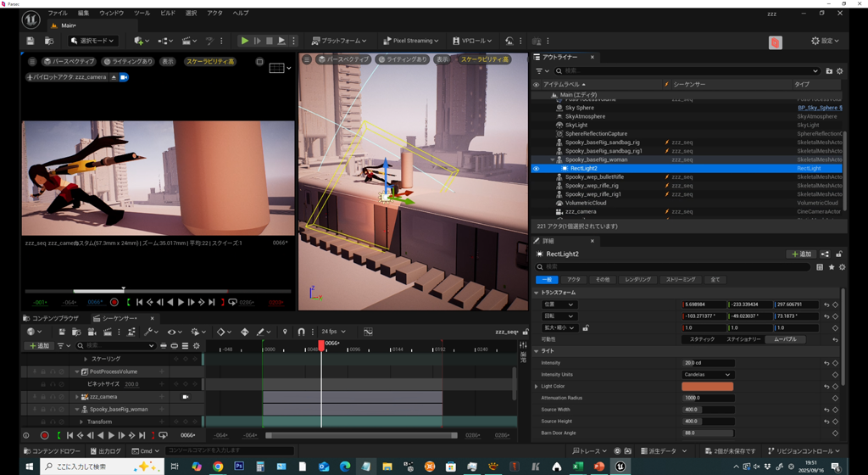Viewport: 868px width, 475px height.
Task: Click the record button in Sequencer bottom bar
Action: 45,435
